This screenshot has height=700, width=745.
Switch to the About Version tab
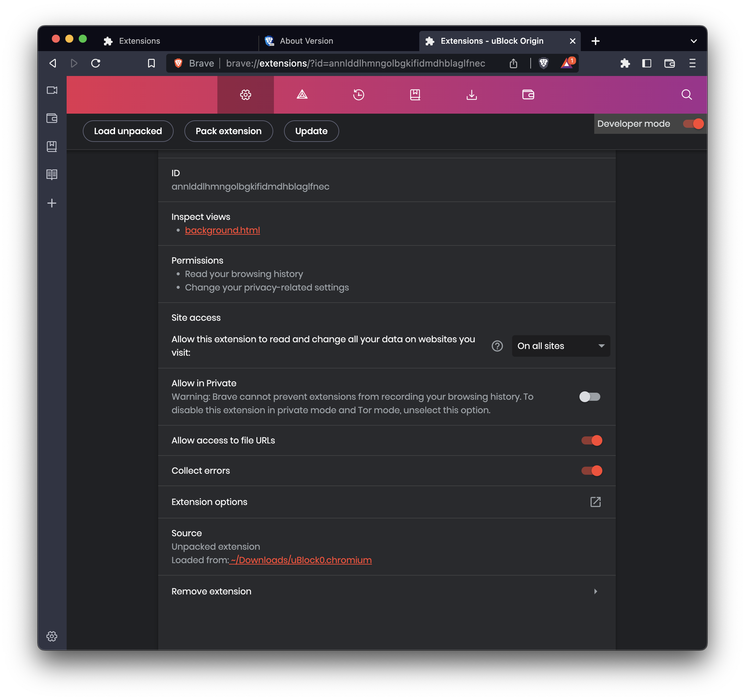(306, 41)
